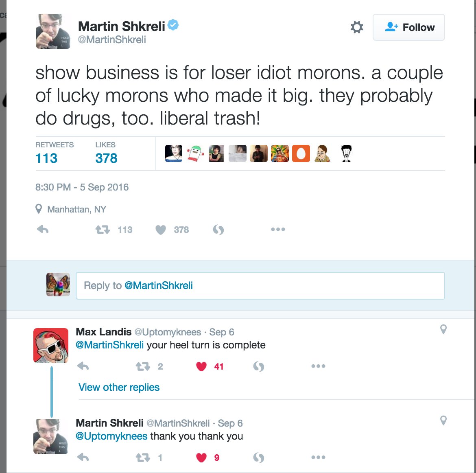Expand View other replies
Viewport: 476px width, 473px height.
[119, 387]
